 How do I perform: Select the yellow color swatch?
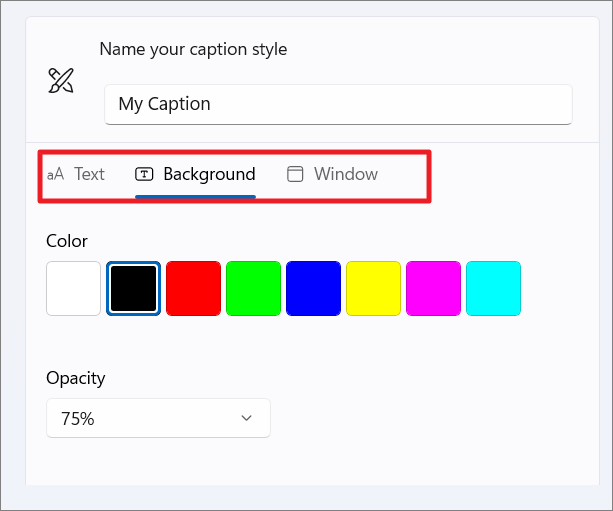373,289
